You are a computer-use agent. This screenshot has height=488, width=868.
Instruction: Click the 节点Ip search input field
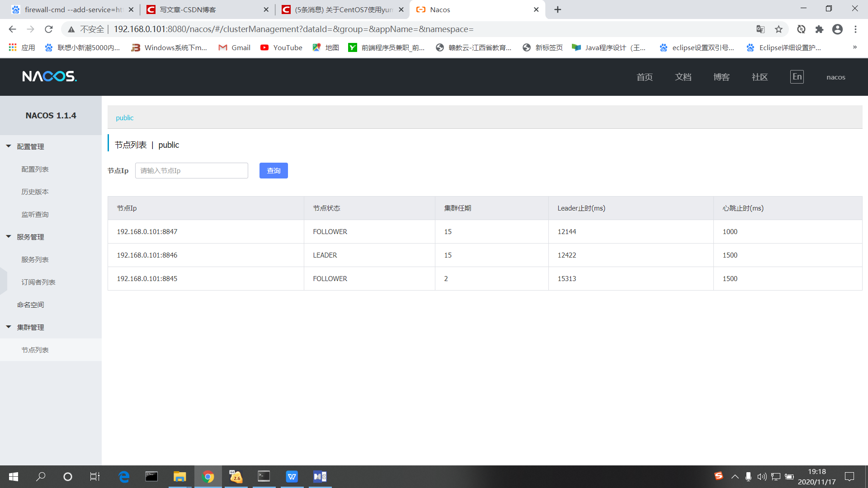coord(191,170)
